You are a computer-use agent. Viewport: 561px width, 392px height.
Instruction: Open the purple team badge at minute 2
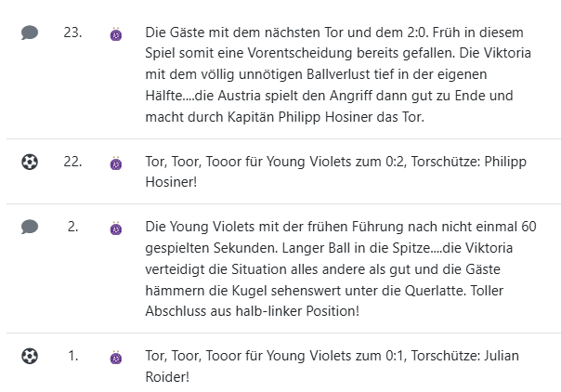tap(116, 227)
